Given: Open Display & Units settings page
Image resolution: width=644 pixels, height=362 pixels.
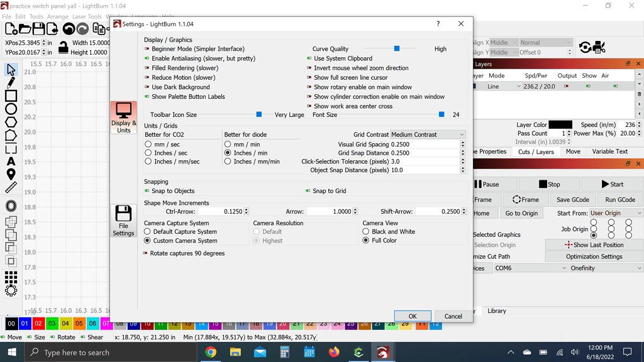Looking at the screenshot, I should click(x=124, y=118).
